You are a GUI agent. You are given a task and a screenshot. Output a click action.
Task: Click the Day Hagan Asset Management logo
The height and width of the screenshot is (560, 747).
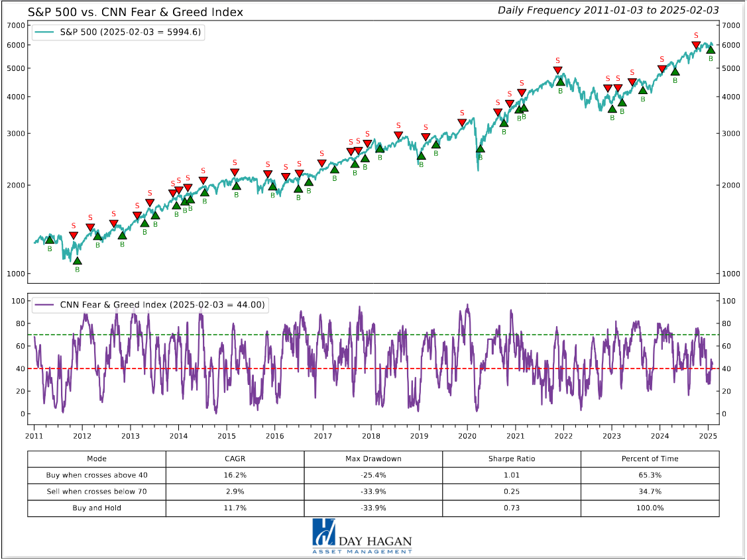click(x=362, y=536)
